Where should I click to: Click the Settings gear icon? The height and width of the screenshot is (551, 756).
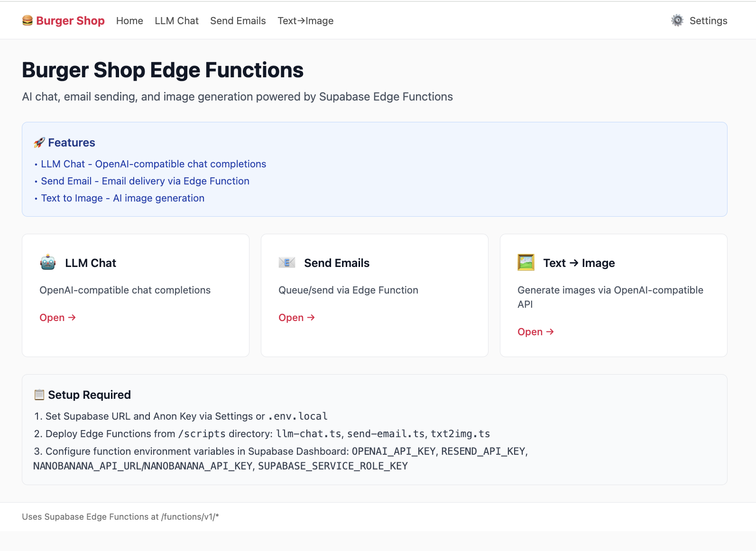pos(677,20)
